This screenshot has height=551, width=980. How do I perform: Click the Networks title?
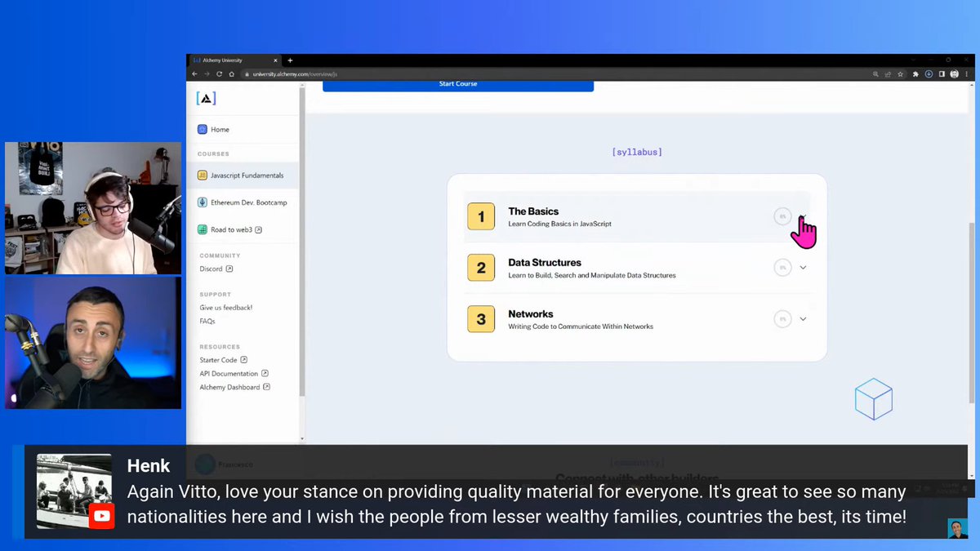[x=531, y=314]
